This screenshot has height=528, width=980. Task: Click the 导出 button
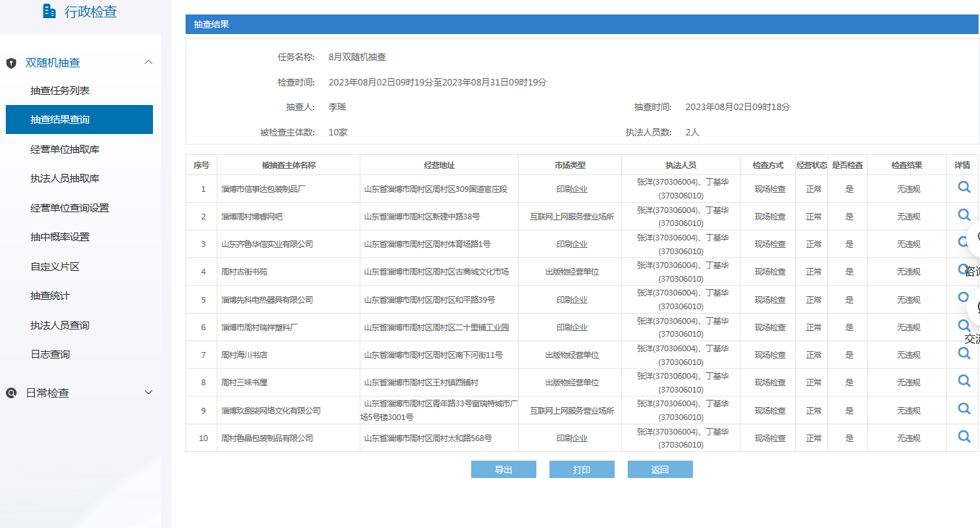coord(503,469)
